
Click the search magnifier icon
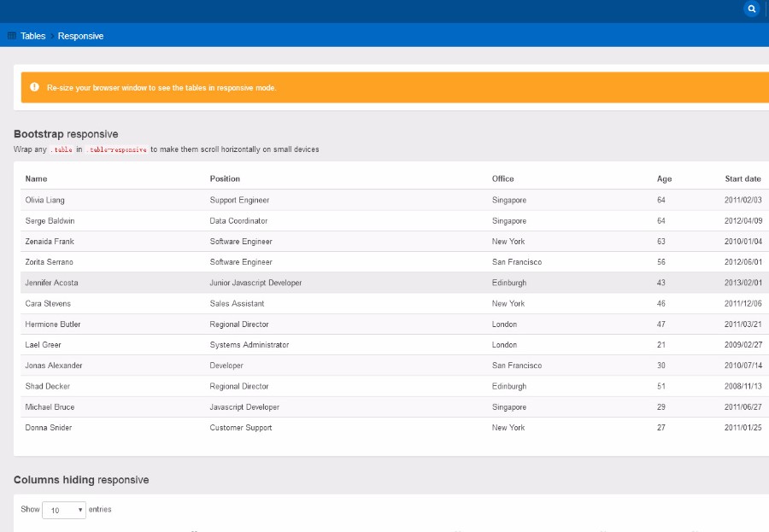pyautogui.click(x=752, y=9)
